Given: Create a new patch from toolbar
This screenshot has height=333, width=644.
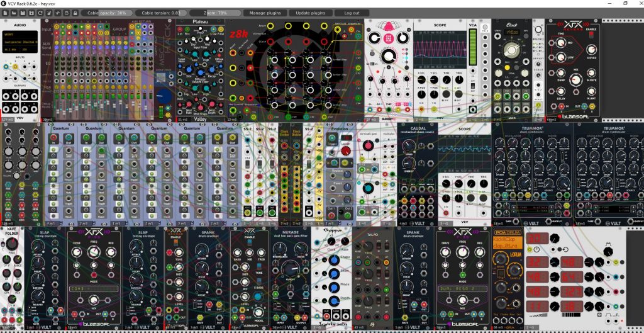Looking at the screenshot, I should coord(5,13).
